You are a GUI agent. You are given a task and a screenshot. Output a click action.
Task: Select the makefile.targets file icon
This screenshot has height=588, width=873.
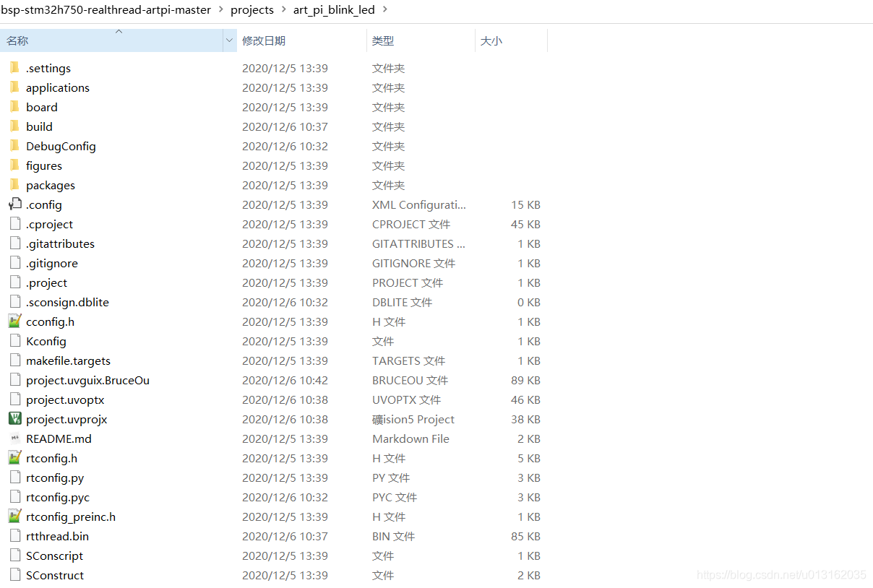14,360
